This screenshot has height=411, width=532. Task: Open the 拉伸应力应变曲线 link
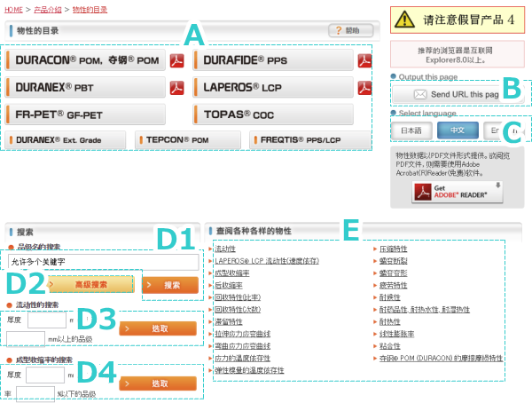point(242,334)
